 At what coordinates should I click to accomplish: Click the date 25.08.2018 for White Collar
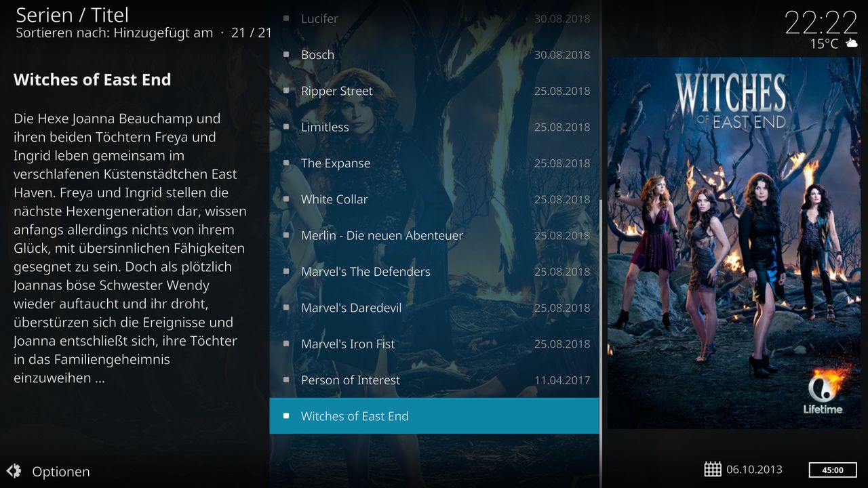coord(562,199)
